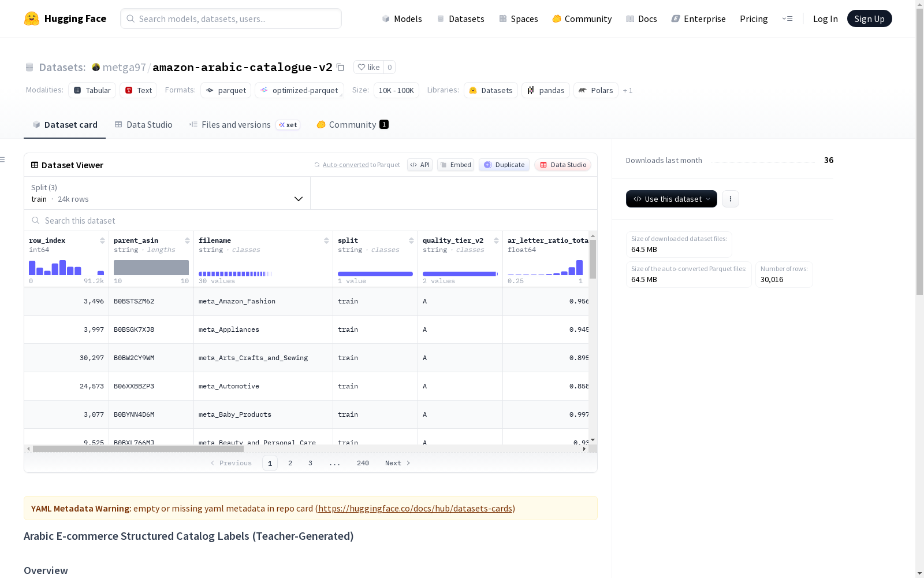Screen dimensions: 924x578
Task: Click the row_index histogram distribution bars
Action: tap(66, 268)
